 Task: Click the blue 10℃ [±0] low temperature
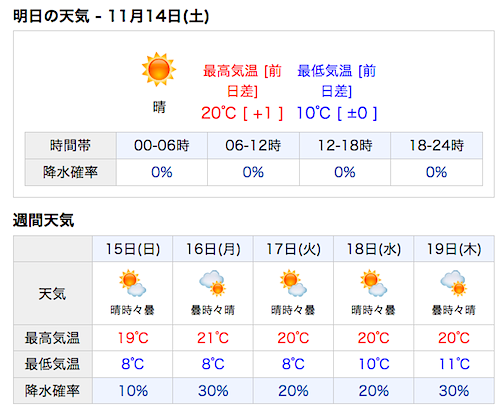(337, 113)
